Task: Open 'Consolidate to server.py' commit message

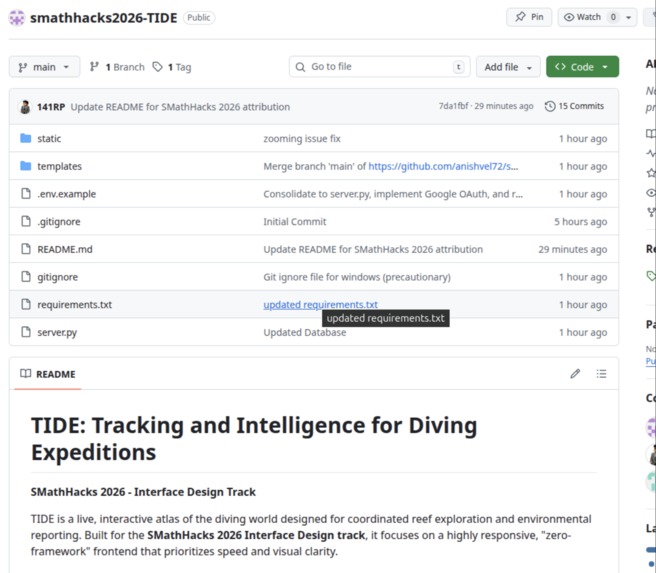Action: [x=393, y=194]
